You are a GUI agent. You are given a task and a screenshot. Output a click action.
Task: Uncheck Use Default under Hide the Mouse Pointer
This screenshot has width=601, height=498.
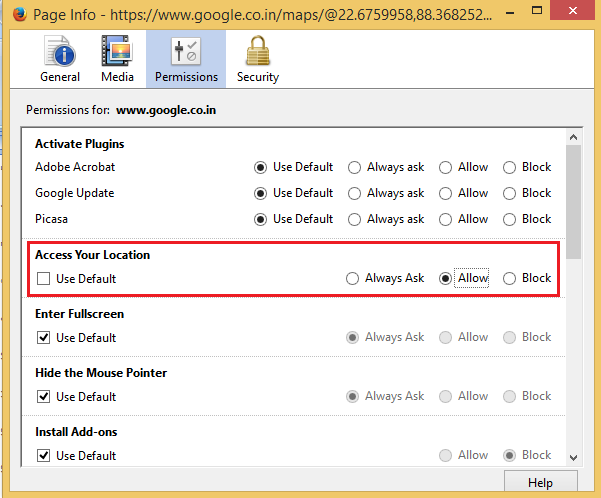(x=43, y=396)
